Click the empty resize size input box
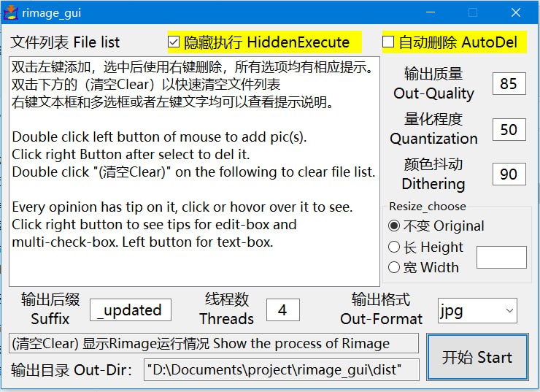The width and height of the screenshot is (540, 392). [501, 257]
